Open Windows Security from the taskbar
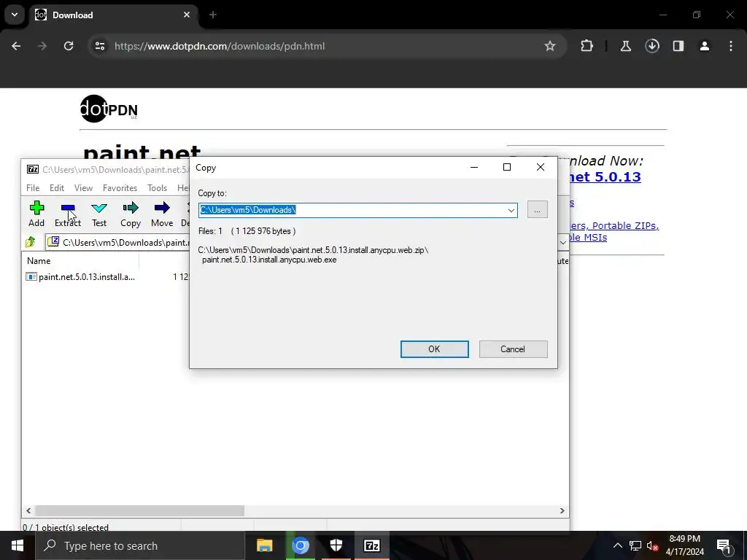747x560 pixels. click(336, 545)
